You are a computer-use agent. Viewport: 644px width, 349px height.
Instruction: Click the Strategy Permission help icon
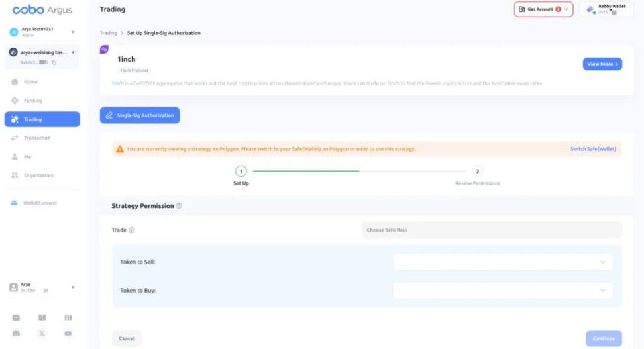point(179,206)
